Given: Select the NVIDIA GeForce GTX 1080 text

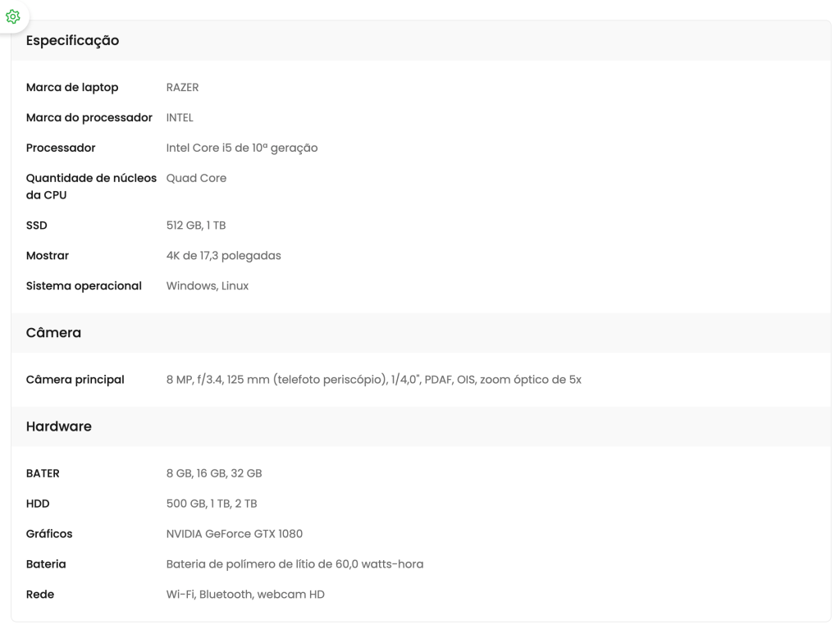Looking at the screenshot, I should click(234, 534).
